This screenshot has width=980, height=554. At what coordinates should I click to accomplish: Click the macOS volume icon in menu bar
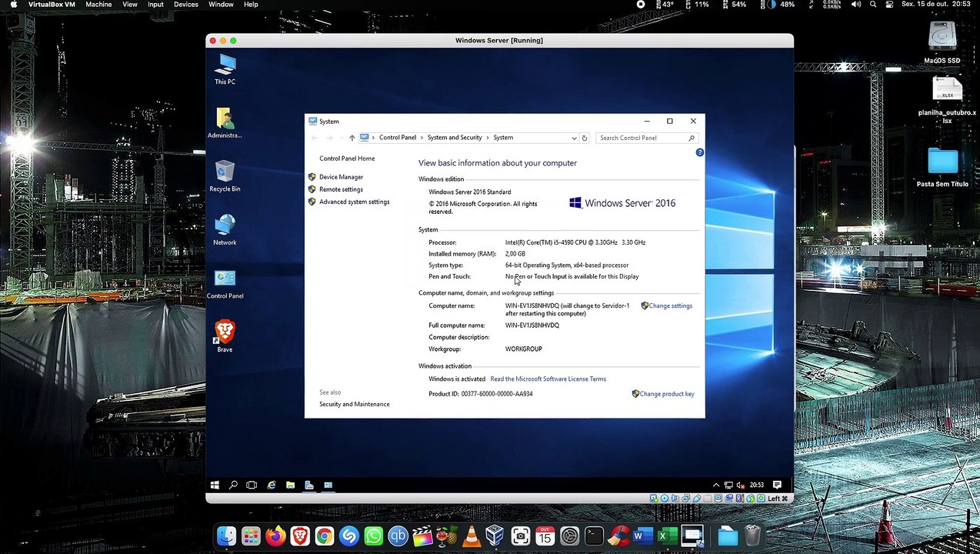tap(856, 5)
